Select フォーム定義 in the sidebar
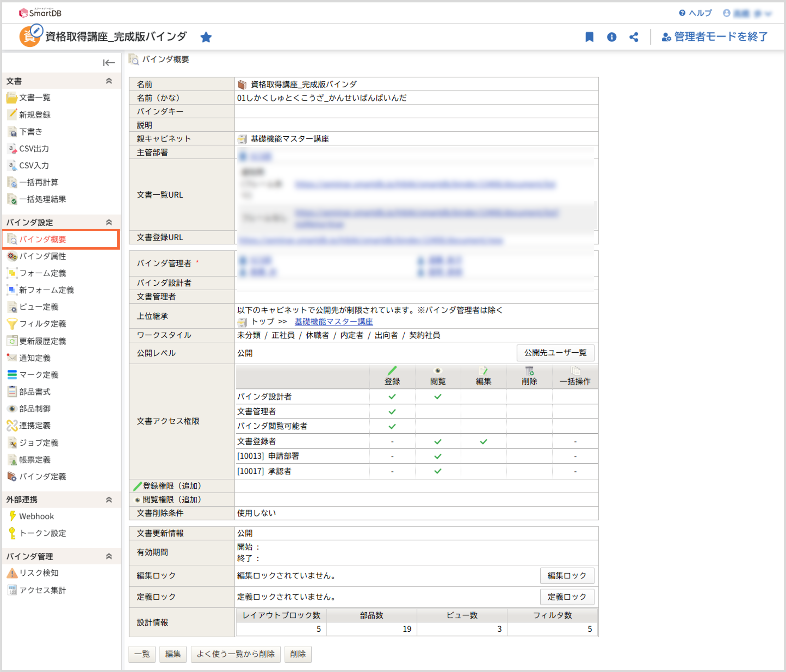The width and height of the screenshot is (786, 672). 42,273
